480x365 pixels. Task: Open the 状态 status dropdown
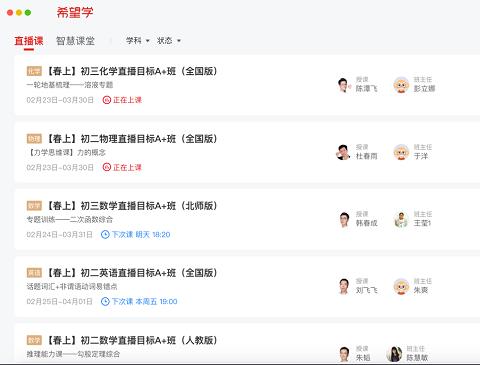168,41
